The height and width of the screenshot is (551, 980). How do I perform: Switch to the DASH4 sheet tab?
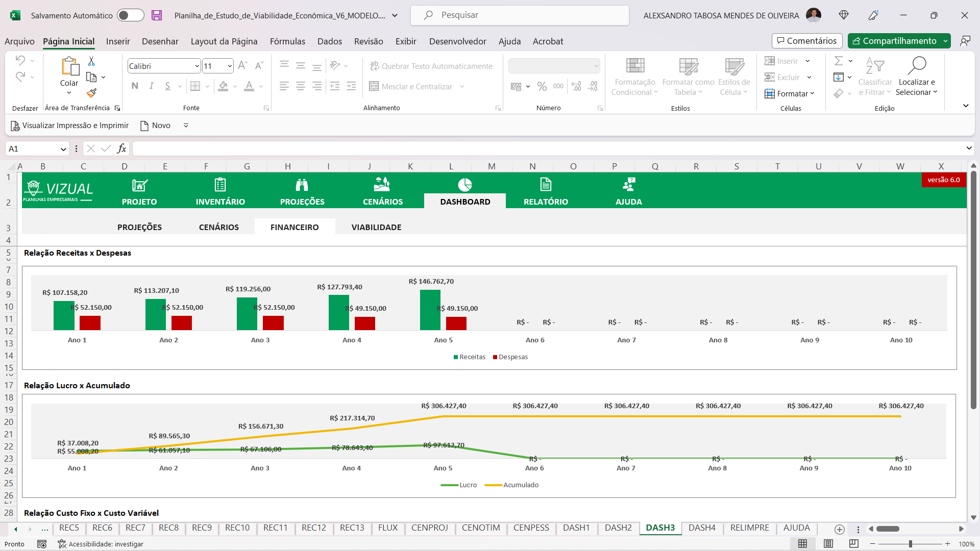click(x=702, y=528)
